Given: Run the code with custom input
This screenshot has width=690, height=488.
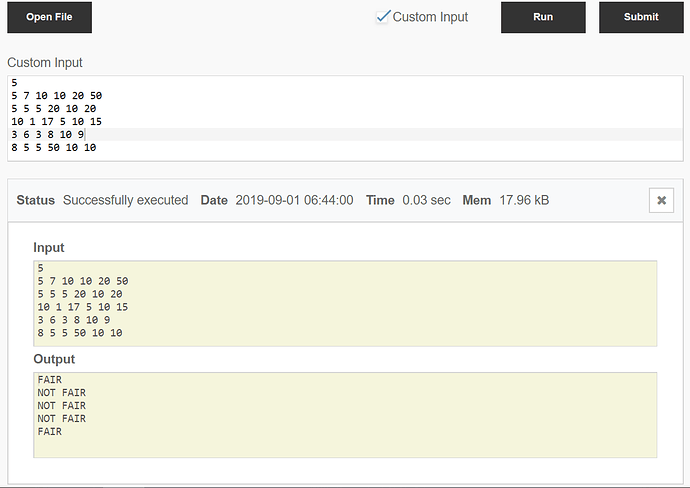Looking at the screenshot, I should click(543, 17).
